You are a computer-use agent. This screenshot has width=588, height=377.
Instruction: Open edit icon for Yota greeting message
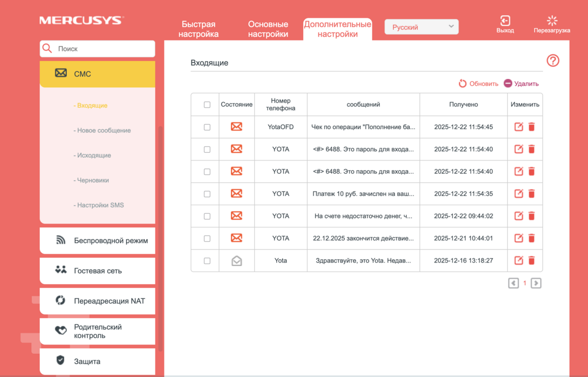tap(518, 260)
